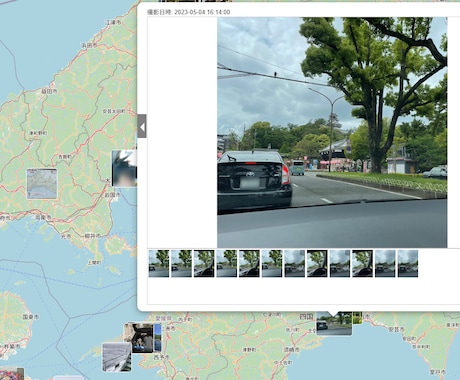The width and height of the screenshot is (460, 380).
Task: Click the 江津市 map label
Action: click(113, 22)
